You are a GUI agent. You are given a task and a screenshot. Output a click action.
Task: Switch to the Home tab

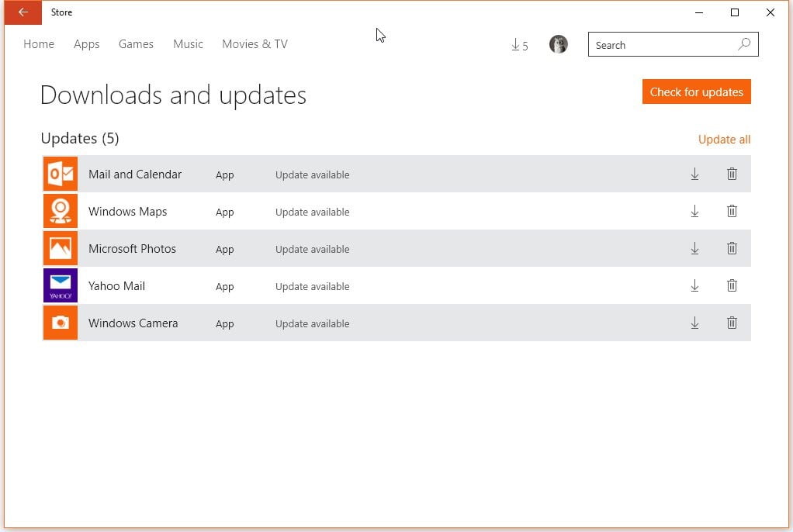click(39, 44)
